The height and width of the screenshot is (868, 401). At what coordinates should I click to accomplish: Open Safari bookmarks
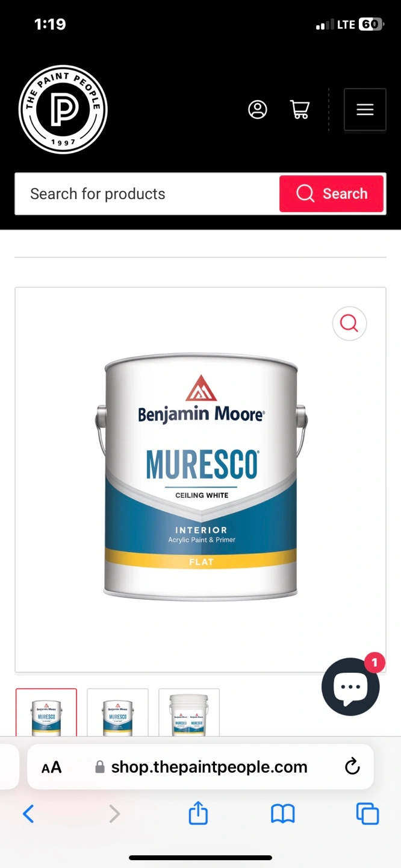click(282, 814)
